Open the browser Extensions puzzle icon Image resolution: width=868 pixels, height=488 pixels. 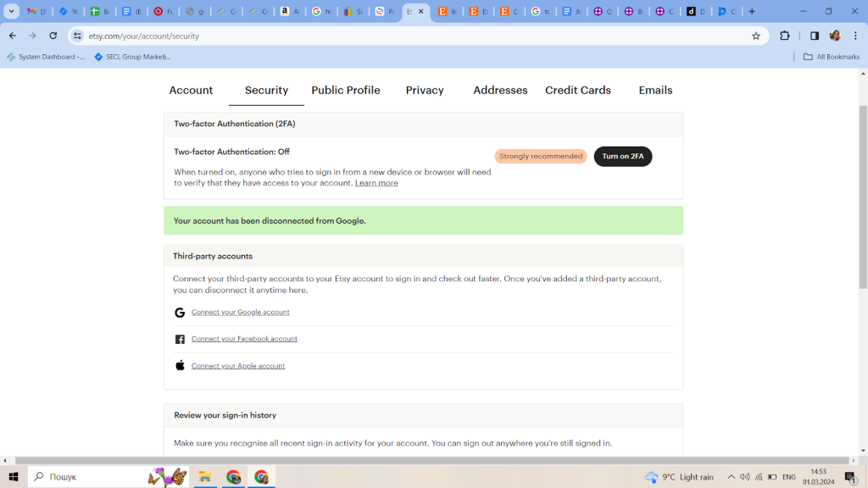tap(785, 36)
